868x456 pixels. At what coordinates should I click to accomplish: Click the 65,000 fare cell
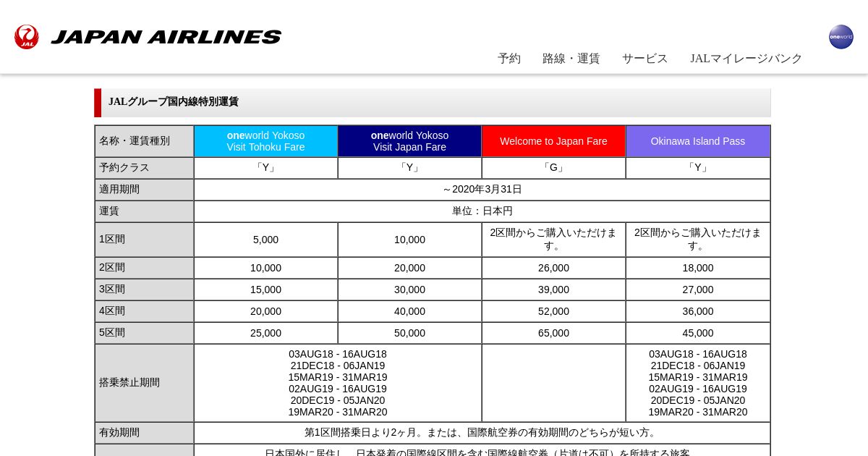coord(553,333)
